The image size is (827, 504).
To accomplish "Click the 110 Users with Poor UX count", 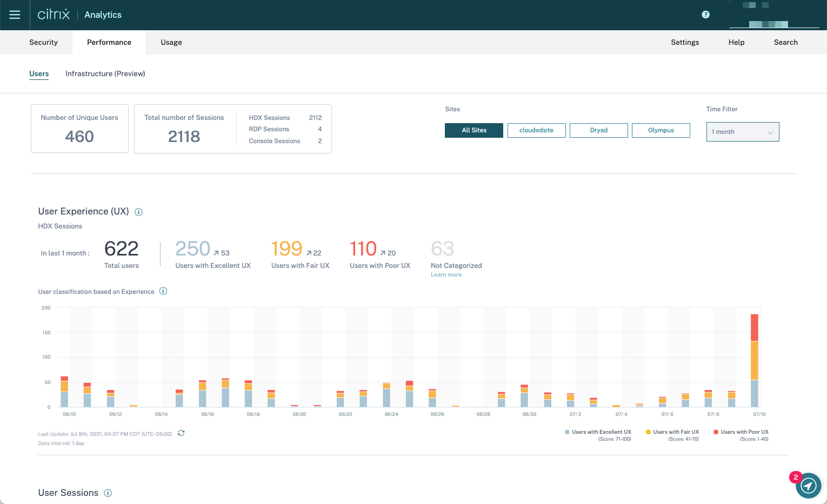I will (363, 248).
